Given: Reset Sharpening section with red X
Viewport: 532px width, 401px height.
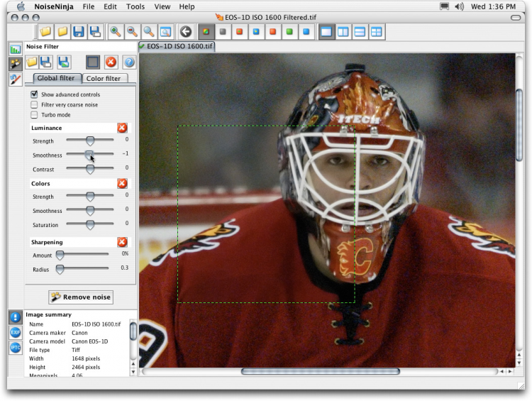Looking at the screenshot, I should tap(122, 242).
